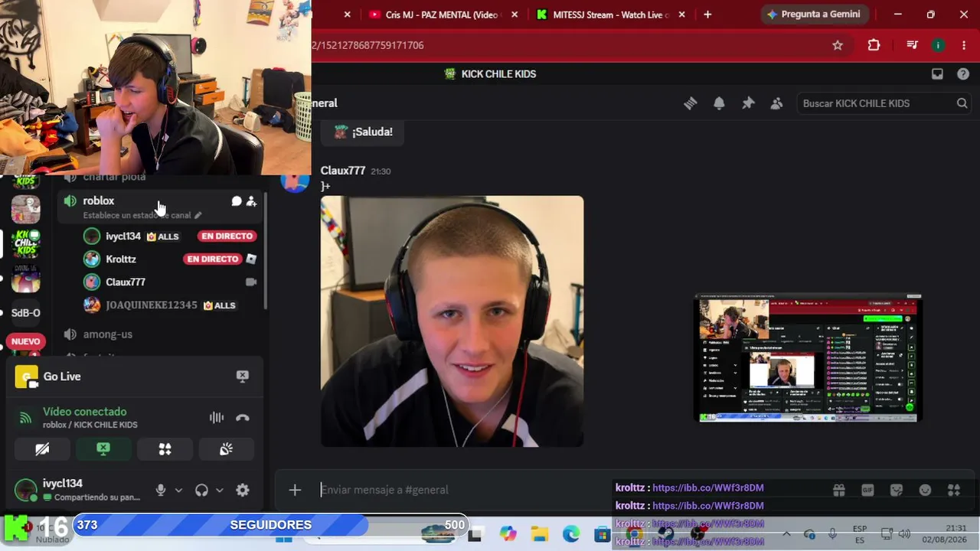Viewport: 980px width, 551px height.
Task: Open File Explorer from the taskbar
Action: point(540,534)
